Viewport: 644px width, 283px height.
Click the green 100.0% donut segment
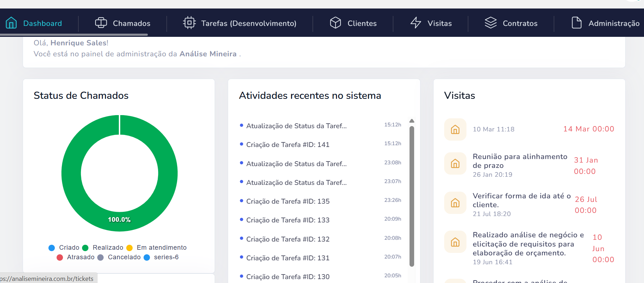[120, 220]
